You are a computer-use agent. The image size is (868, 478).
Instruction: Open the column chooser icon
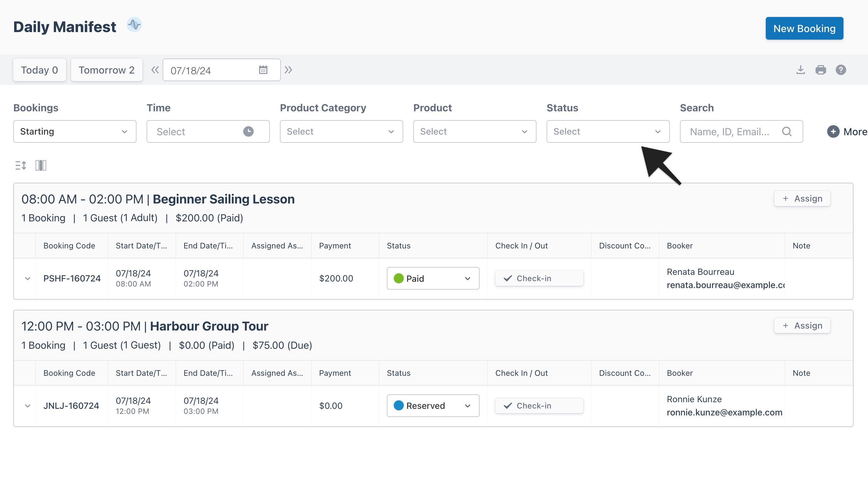tap(41, 165)
